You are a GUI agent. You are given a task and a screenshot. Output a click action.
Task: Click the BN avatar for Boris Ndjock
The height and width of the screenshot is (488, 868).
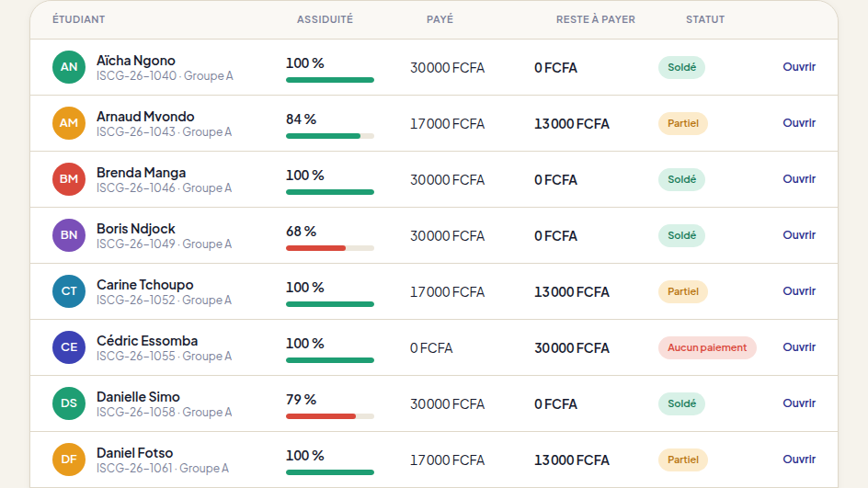pos(69,235)
